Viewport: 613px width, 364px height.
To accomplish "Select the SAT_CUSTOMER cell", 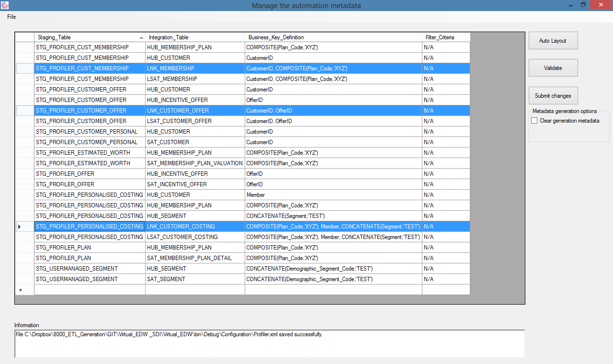I will coord(195,142).
